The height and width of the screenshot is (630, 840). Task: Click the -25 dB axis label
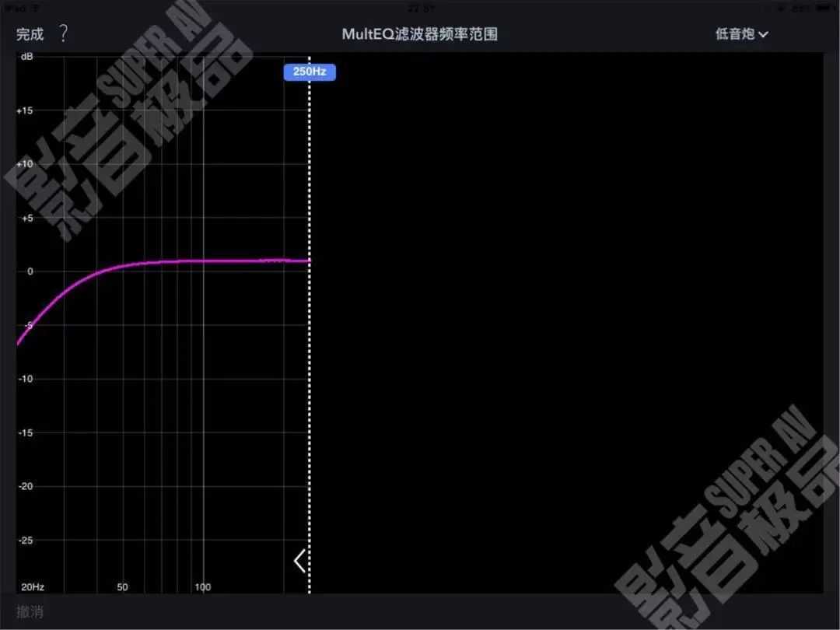pyautogui.click(x=26, y=540)
